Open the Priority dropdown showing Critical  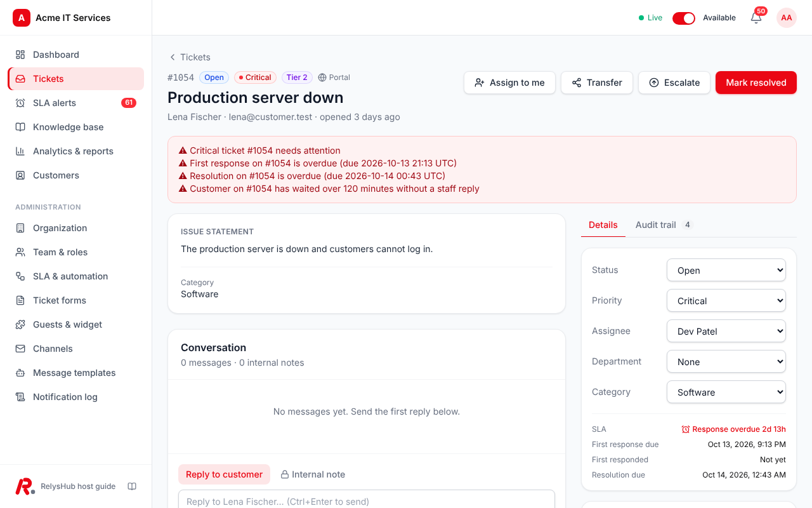726,301
